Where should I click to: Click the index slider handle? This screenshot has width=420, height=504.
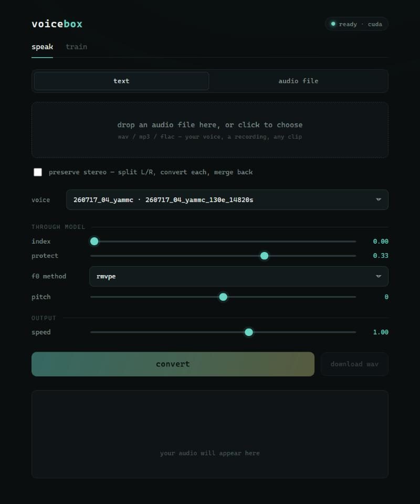pos(94,241)
